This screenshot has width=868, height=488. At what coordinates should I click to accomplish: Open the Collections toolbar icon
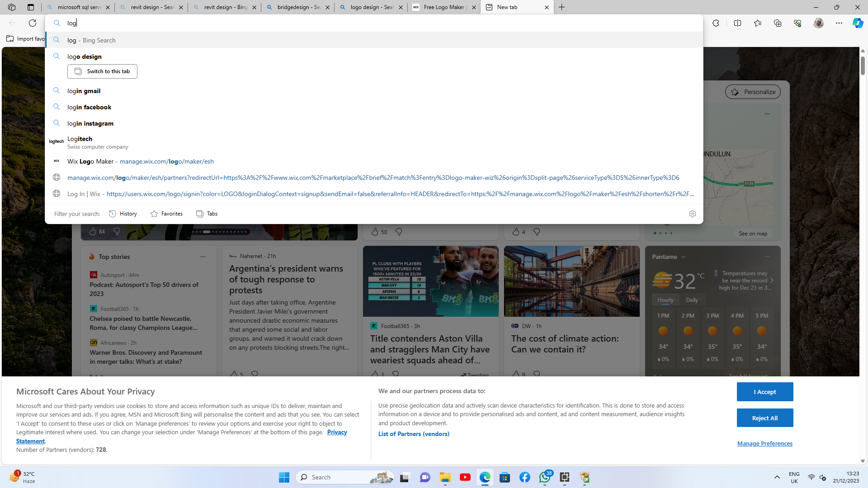pyautogui.click(x=778, y=23)
